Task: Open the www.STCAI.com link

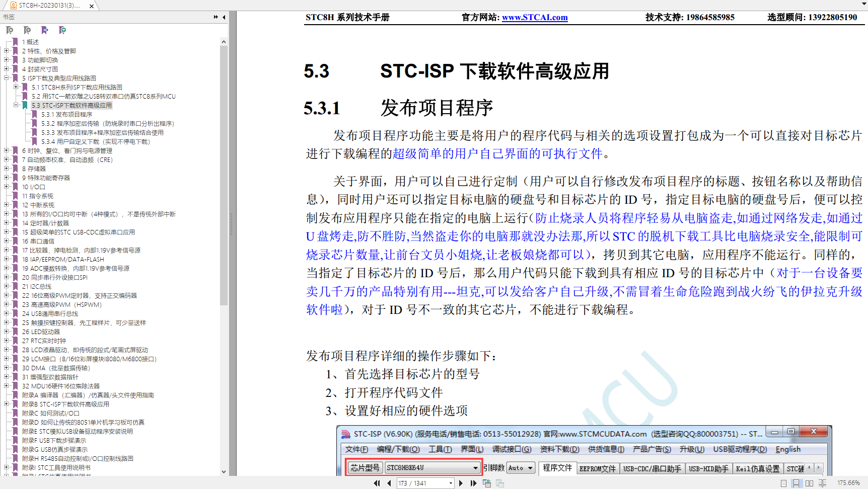Action: point(535,18)
